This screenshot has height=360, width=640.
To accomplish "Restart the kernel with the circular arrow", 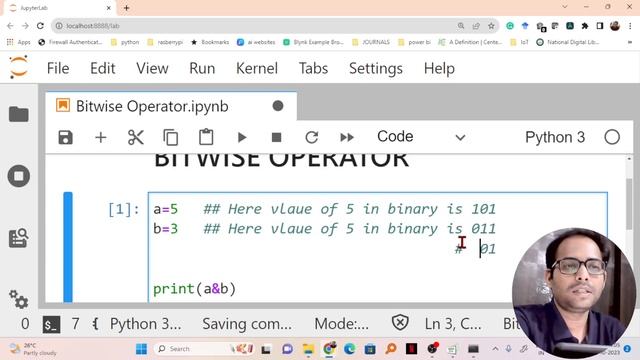I will click(311, 137).
